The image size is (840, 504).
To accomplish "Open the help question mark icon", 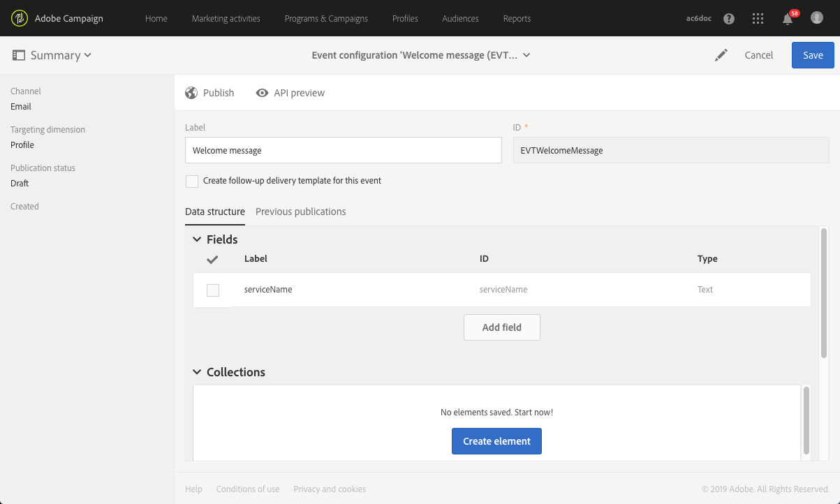I will [x=729, y=19].
